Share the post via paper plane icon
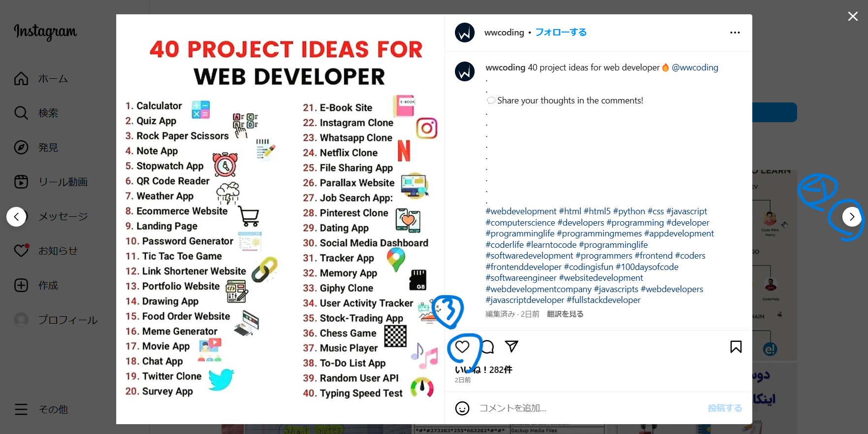Image resolution: width=868 pixels, height=434 pixels. pos(512,347)
